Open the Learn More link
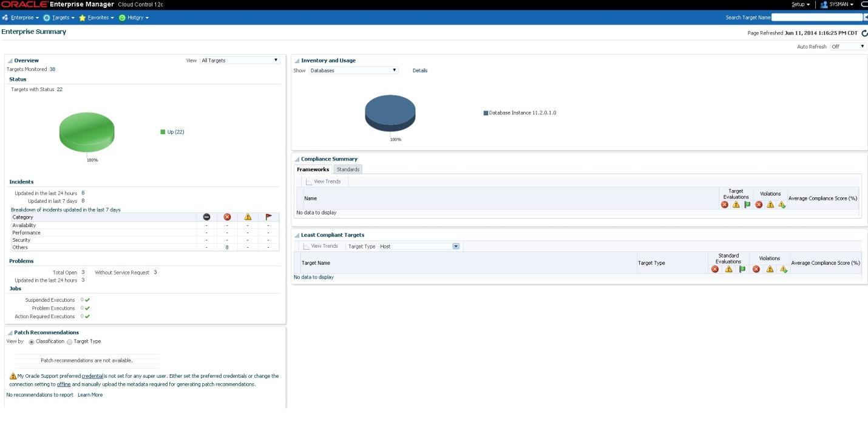 click(90, 395)
